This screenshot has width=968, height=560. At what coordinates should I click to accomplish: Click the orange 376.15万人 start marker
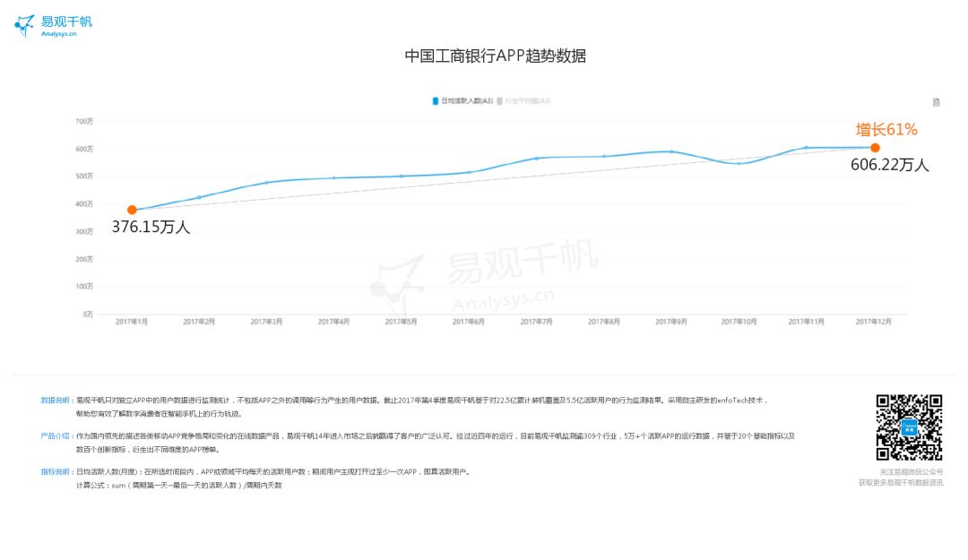[x=132, y=210]
